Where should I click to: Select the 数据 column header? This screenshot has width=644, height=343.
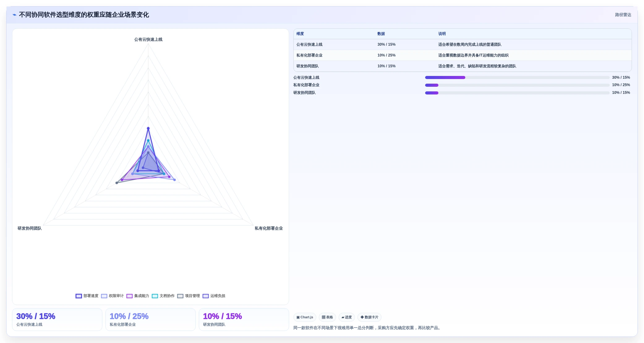tap(381, 34)
